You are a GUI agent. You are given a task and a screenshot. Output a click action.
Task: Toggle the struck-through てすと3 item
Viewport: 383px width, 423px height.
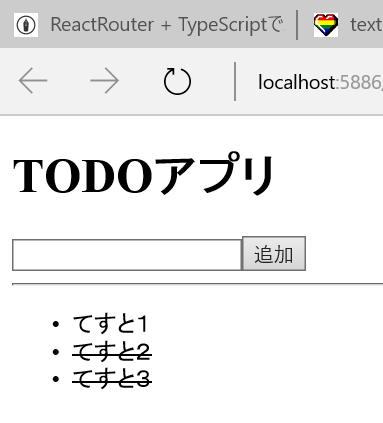(112, 379)
